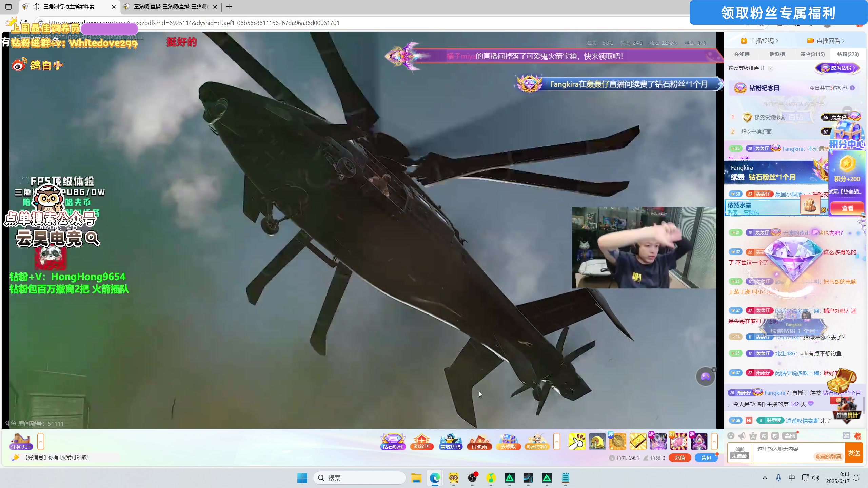Click the megaphone broadcast icon

pos(742,436)
